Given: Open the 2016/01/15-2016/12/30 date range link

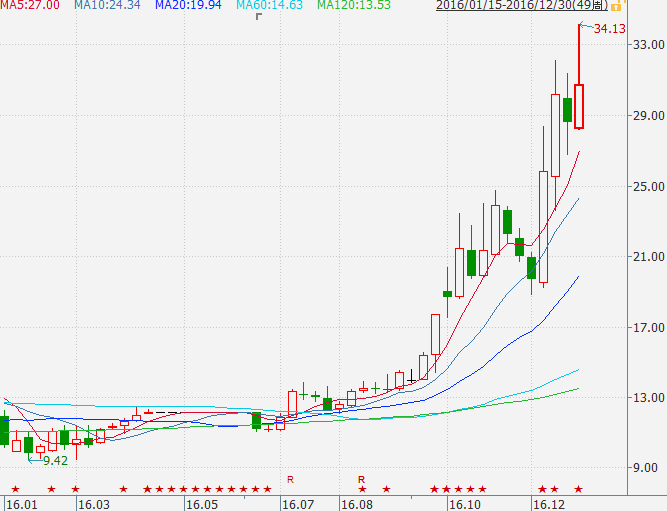Looking at the screenshot, I should [x=506, y=6].
